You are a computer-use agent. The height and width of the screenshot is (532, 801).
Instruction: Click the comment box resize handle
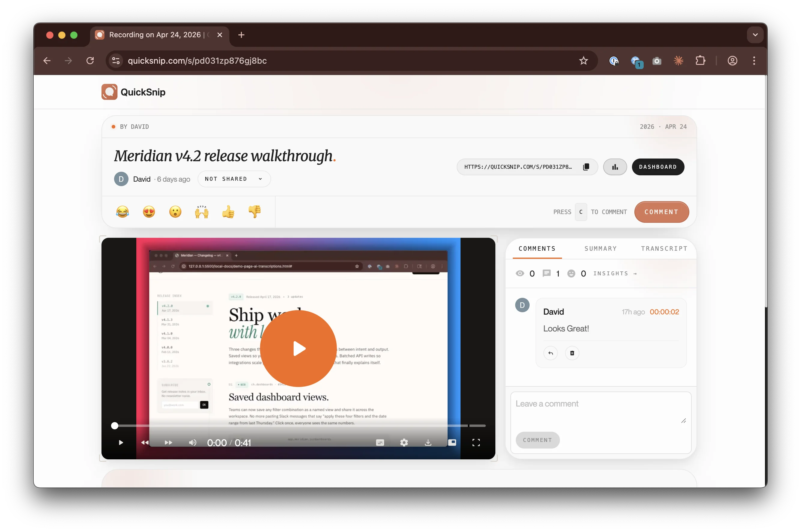click(683, 421)
